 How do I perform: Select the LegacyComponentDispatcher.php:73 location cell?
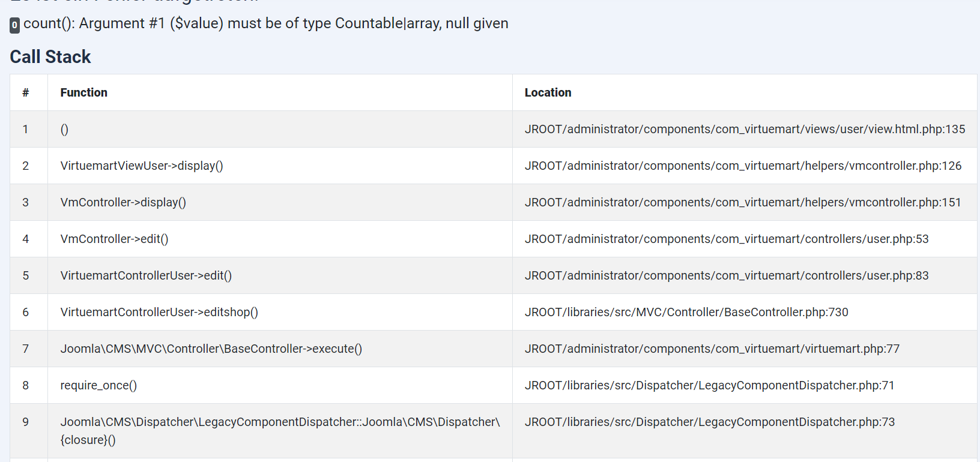(x=710, y=422)
